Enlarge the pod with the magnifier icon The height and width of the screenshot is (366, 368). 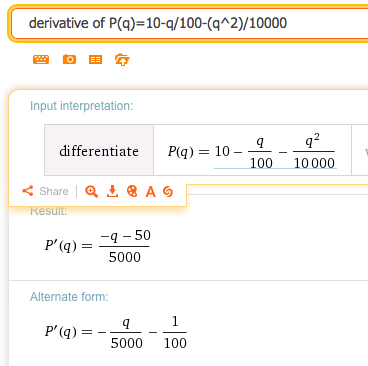[x=91, y=192]
